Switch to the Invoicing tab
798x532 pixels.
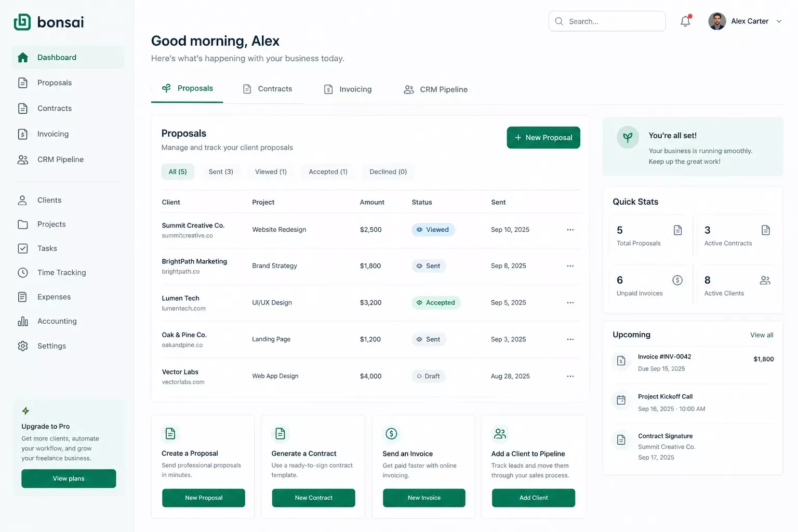(348, 89)
